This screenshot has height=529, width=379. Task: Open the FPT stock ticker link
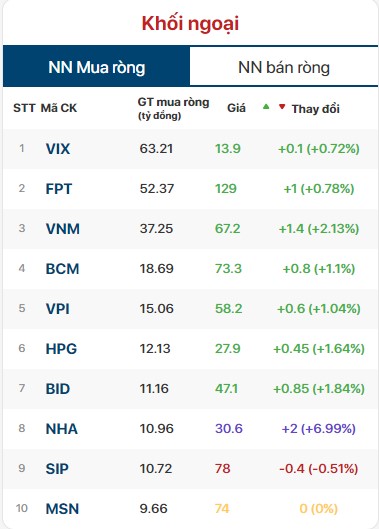pyautogui.click(x=59, y=189)
